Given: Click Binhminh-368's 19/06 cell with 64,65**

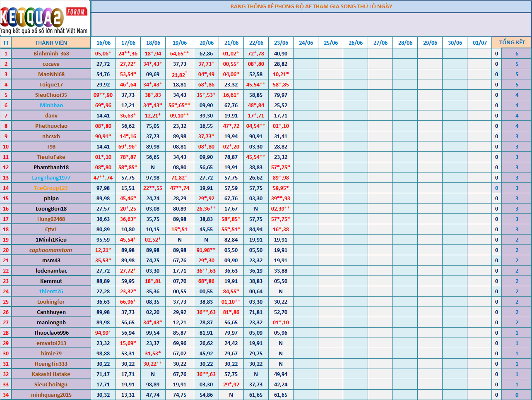Looking at the screenshot, I should click(179, 53).
